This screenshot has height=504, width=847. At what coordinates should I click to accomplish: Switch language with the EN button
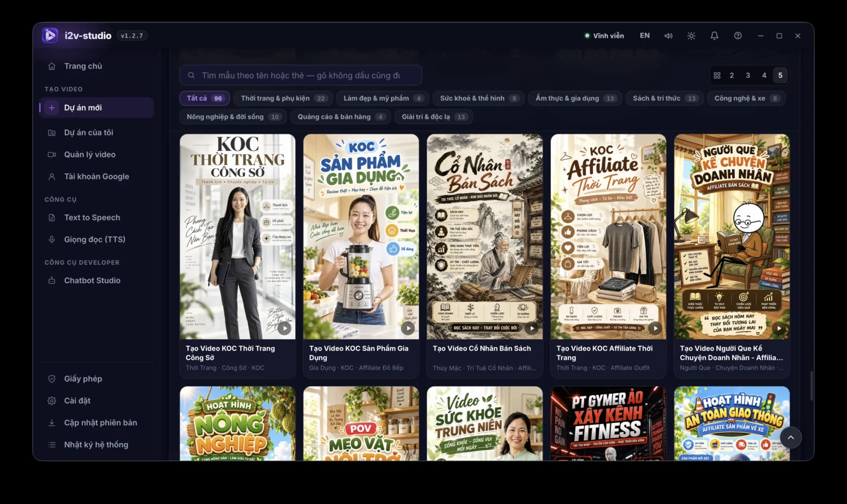pos(645,36)
